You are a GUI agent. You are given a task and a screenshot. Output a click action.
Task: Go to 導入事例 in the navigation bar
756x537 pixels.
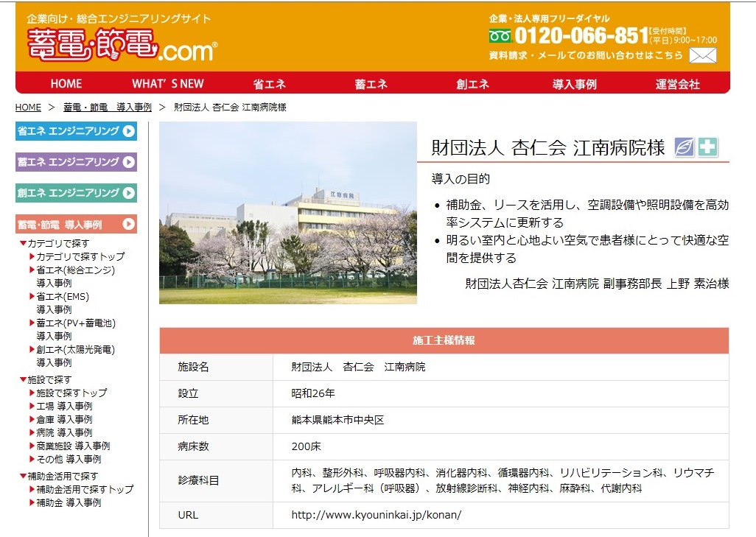click(x=575, y=84)
